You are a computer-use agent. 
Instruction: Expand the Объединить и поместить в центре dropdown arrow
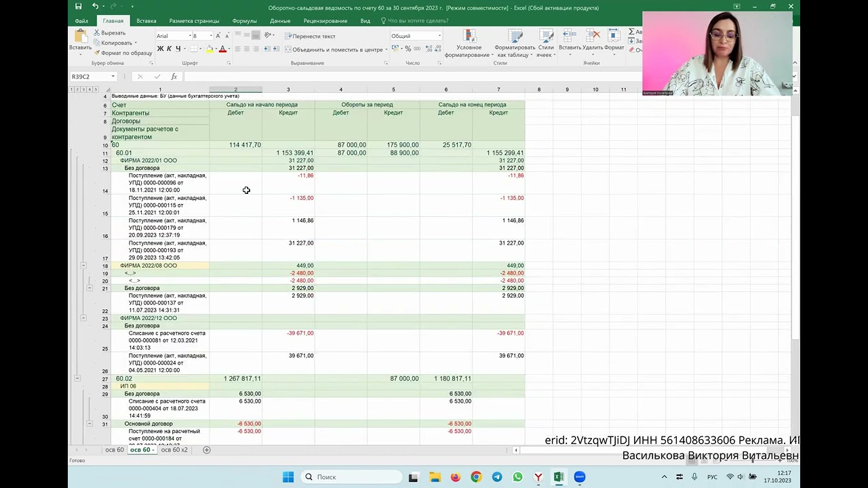(x=386, y=49)
